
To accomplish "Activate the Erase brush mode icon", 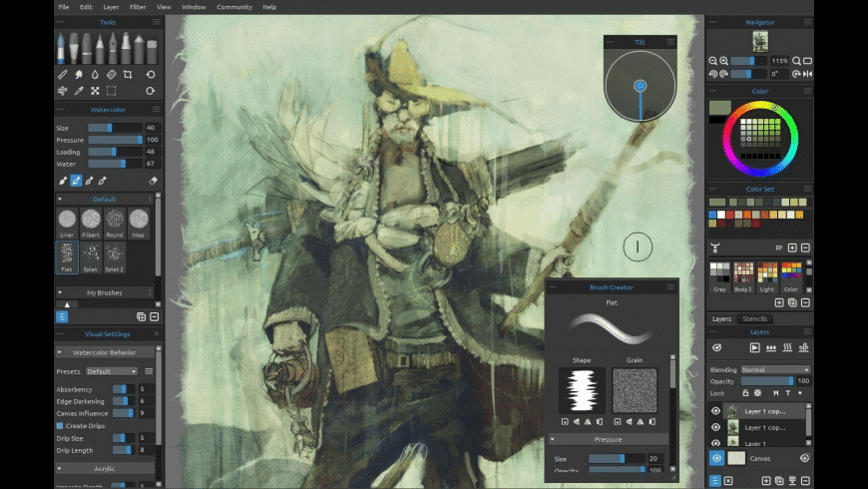I will point(154,181).
